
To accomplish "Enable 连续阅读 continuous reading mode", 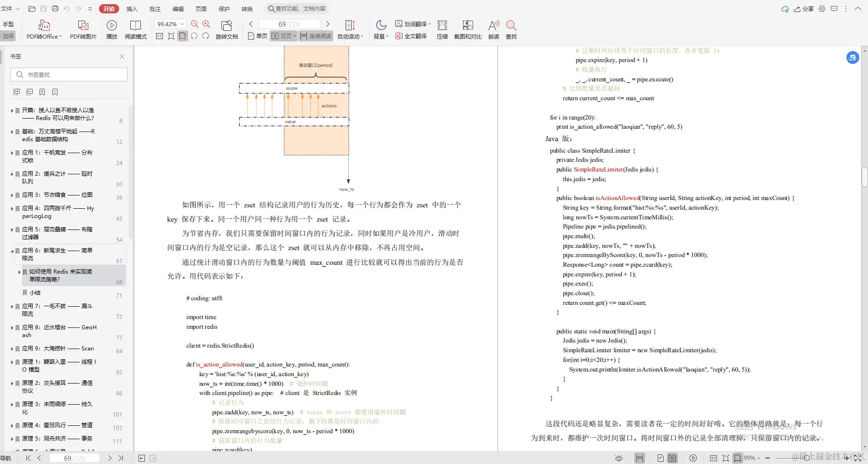I will point(315,36).
